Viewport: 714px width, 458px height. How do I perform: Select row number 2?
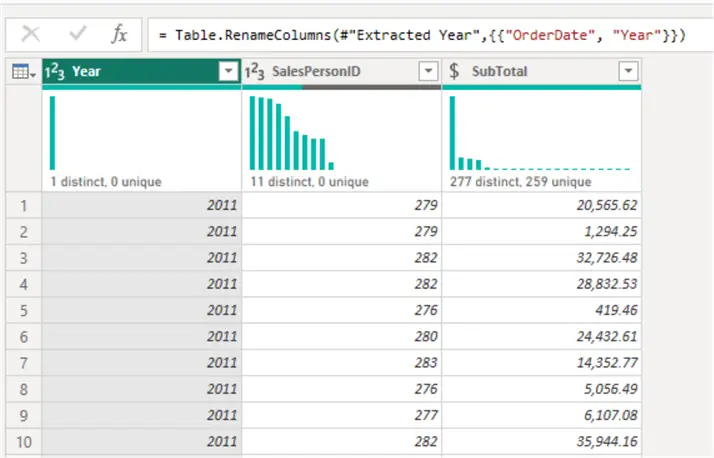(24, 232)
